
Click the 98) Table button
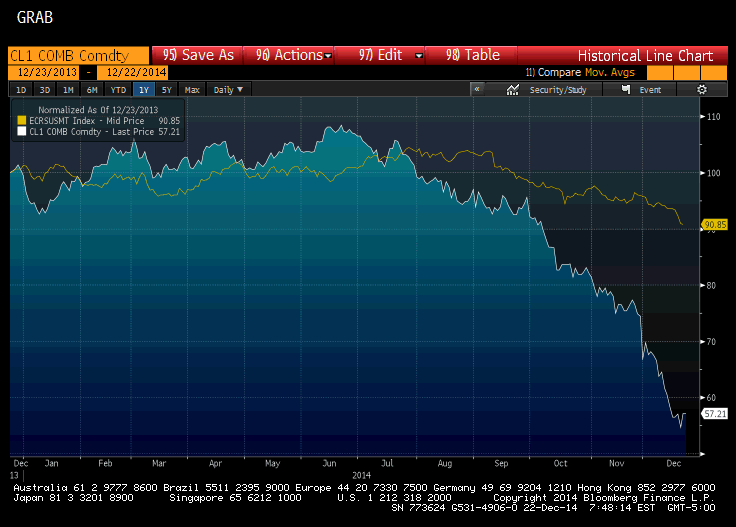tap(472, 55)
